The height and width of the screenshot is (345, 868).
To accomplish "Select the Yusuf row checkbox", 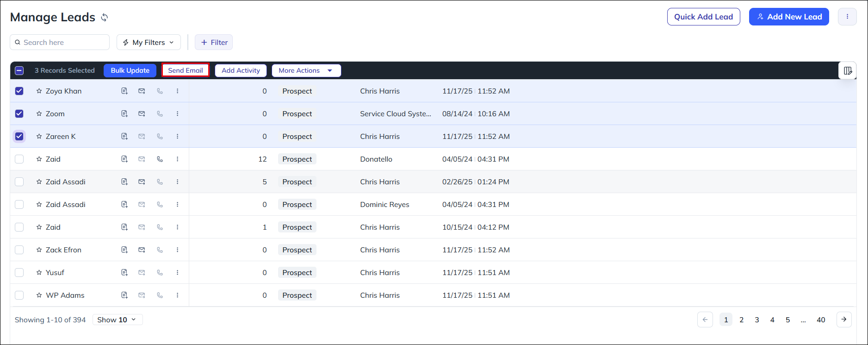I will coord(19,273).
